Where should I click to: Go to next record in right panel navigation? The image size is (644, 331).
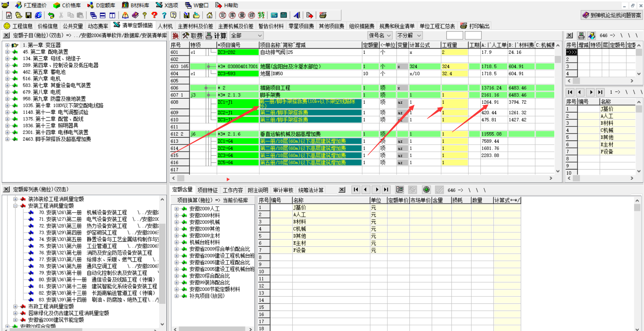coord(590,92)
